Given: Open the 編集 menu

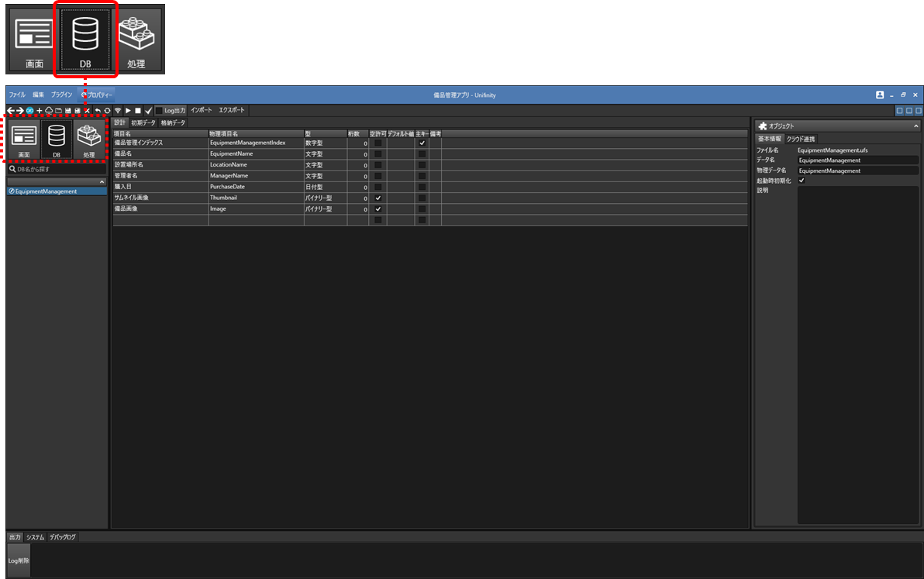Looking at the screenshot, I should coord(38,95).
